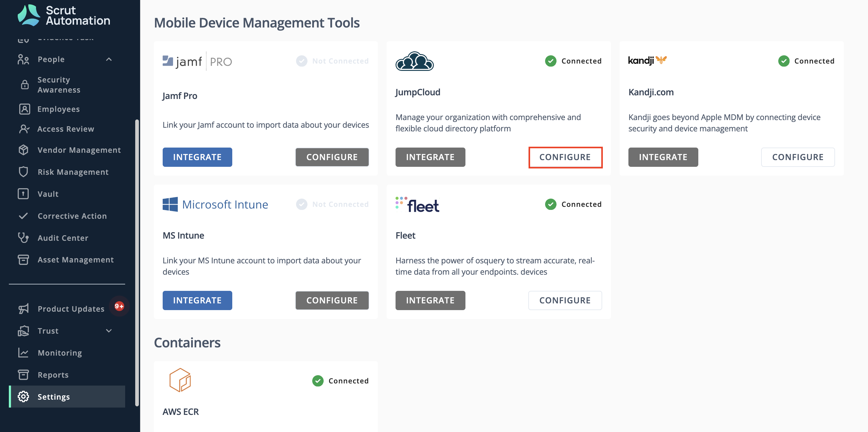Click the AWS ECR container icon
Image resolution: width=868 pixels, height=432 pixels.
click(x=180, y=380)
